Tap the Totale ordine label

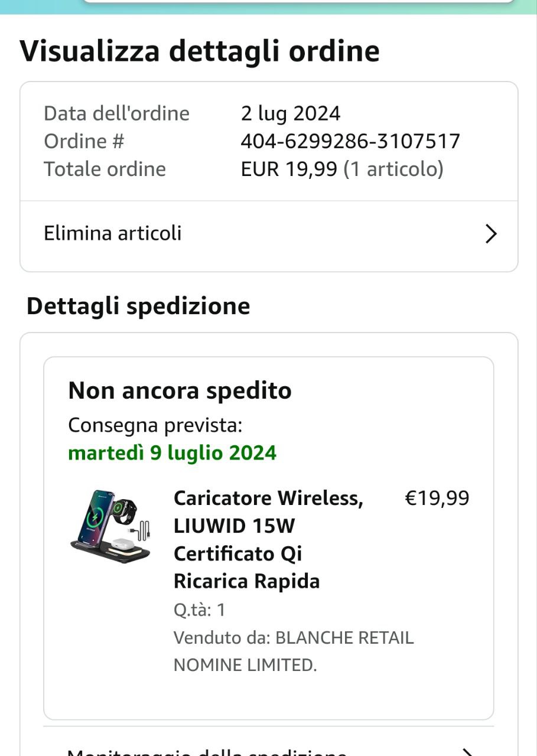tap(105, 170)
